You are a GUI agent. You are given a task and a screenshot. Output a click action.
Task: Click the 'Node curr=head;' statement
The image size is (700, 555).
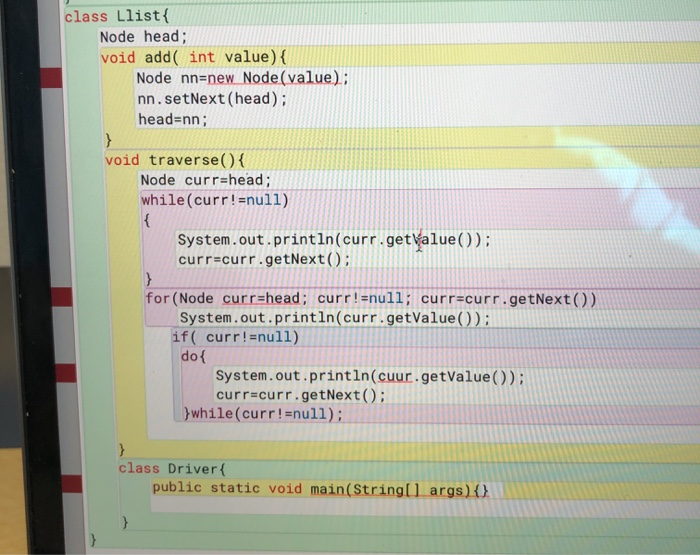pyautogui.click(x=206, y=180)
